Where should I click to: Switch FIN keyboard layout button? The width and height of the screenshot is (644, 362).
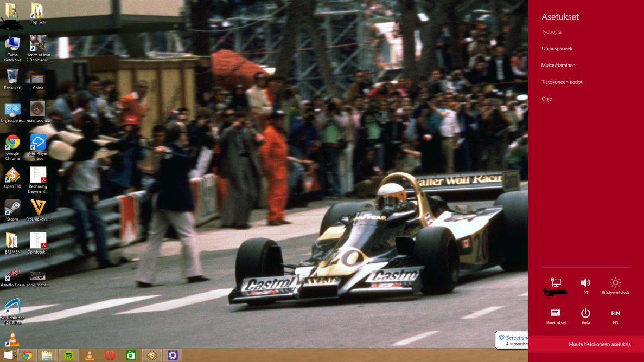615,316
